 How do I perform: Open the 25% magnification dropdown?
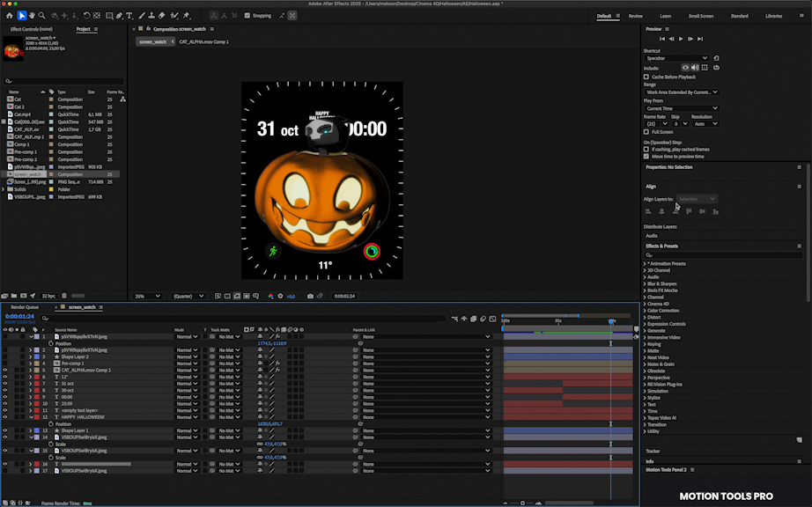pyautogui.click(x=146, y=297)
